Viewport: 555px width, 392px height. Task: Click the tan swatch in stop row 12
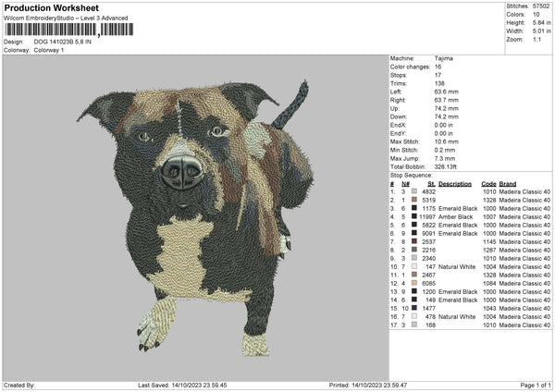coord(413,283)
